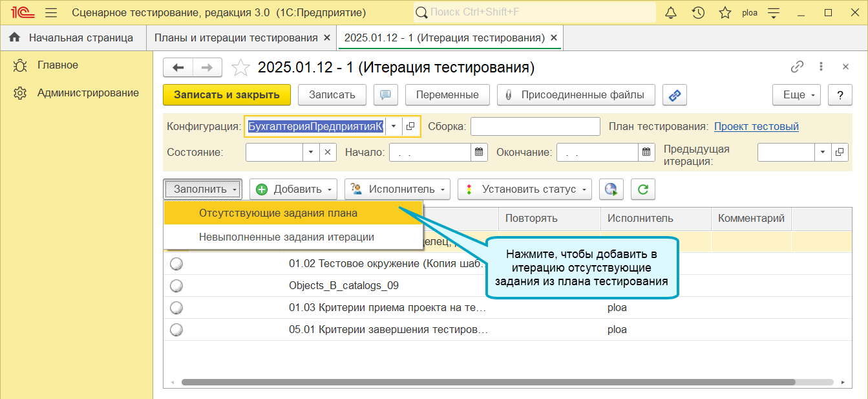868x399 pixels.
Task: Click the green refresh icon button
Action: point(643,189)
